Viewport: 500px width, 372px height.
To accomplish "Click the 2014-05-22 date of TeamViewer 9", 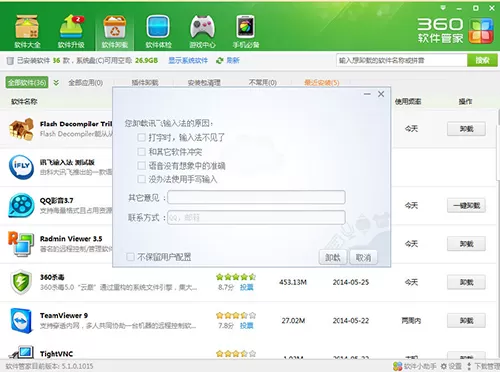I will [x=351, y=321].
